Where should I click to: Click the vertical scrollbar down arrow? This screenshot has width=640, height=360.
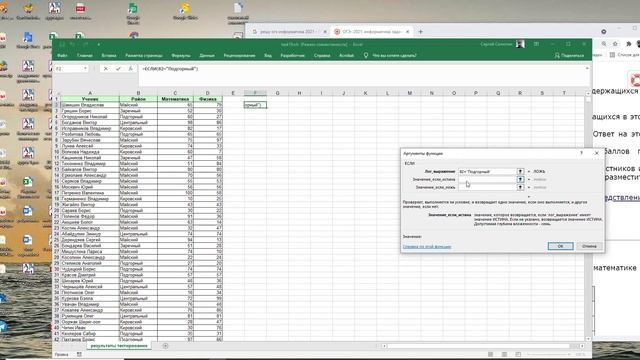(x=588, y=338)
